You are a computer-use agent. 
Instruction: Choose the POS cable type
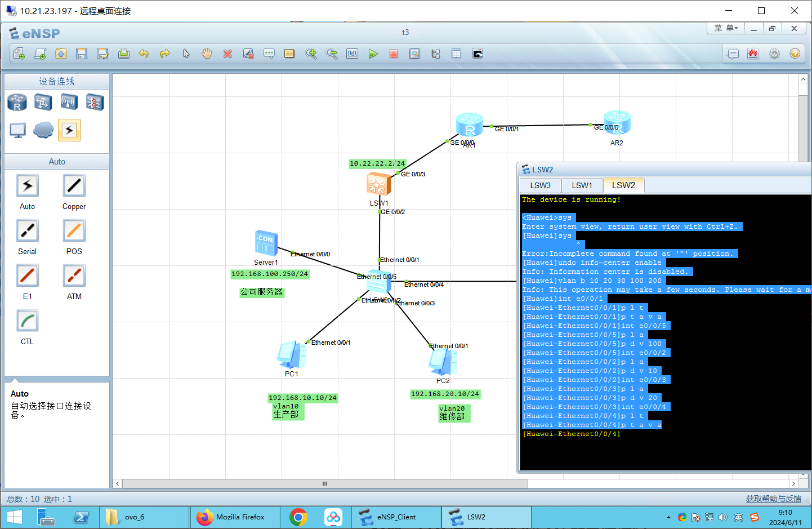point(74,231)
